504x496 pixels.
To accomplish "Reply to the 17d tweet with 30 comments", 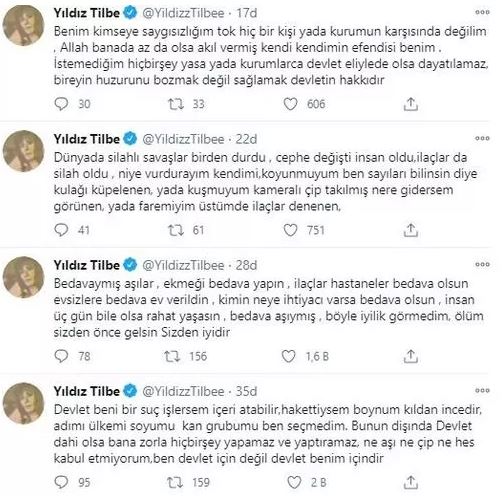I will tap(61, 104).
